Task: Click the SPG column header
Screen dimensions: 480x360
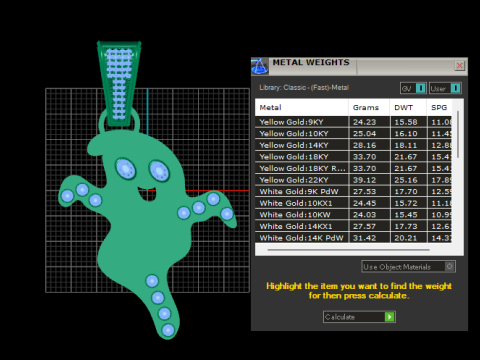Action: [439, 107]
